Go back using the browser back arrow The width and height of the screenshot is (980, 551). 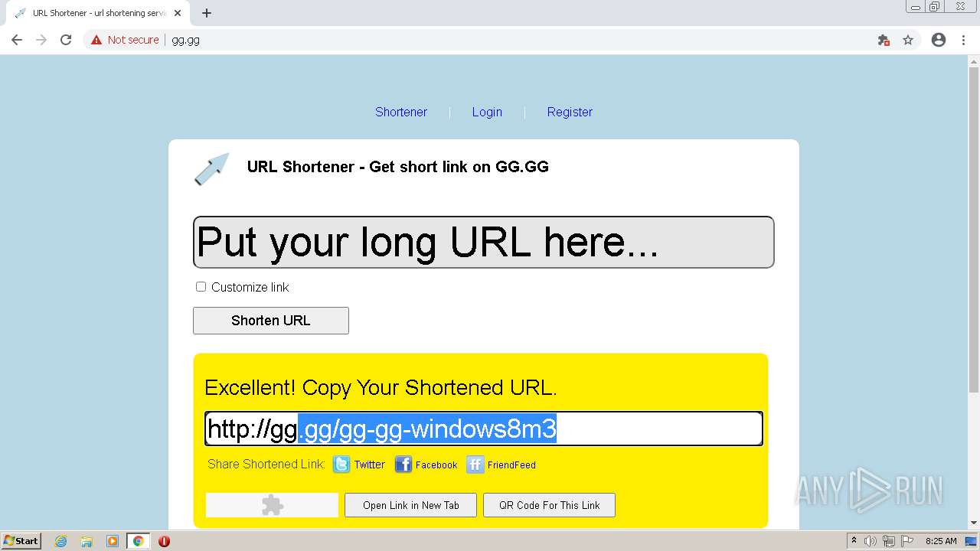(17, 40)
